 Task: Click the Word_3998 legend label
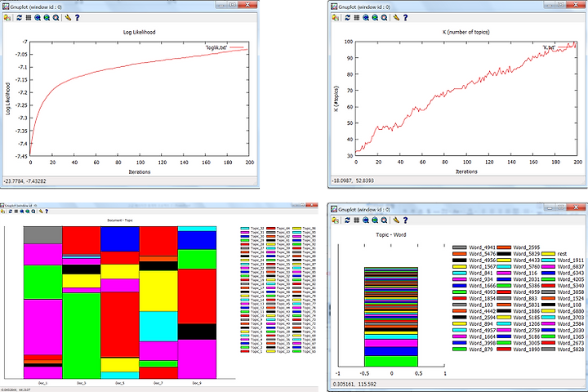point(483,343)
